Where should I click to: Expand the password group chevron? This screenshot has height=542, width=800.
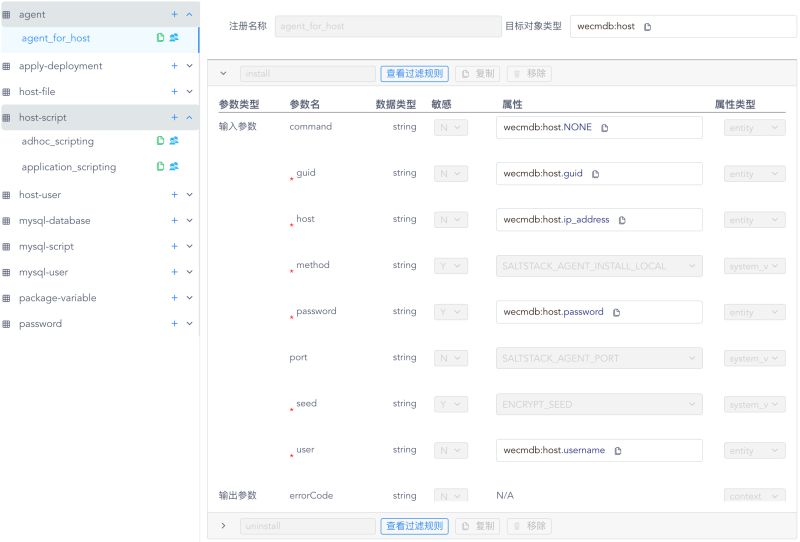[189, 324]
